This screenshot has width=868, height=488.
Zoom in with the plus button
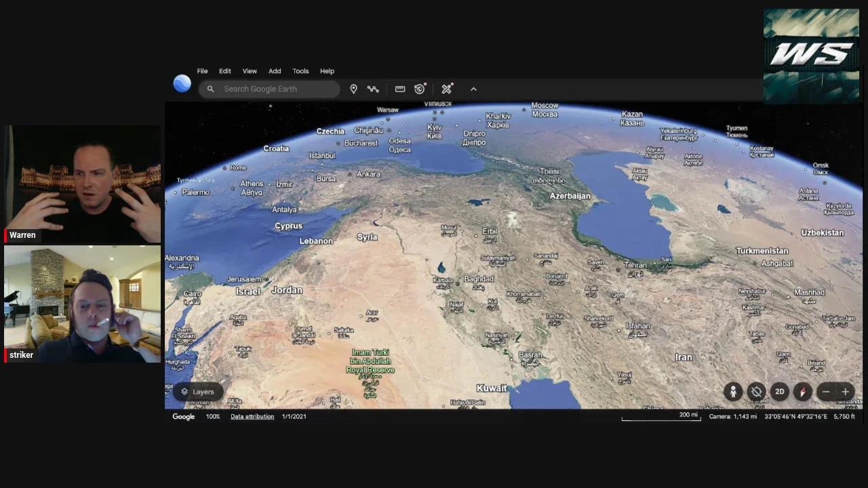pyautogui.click(x=845, y=392)
